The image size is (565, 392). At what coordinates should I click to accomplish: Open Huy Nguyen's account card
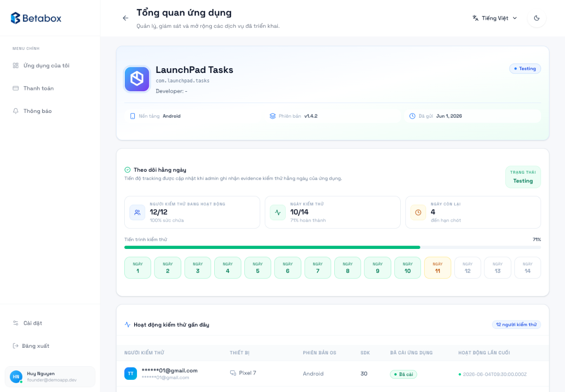point(50,376)
